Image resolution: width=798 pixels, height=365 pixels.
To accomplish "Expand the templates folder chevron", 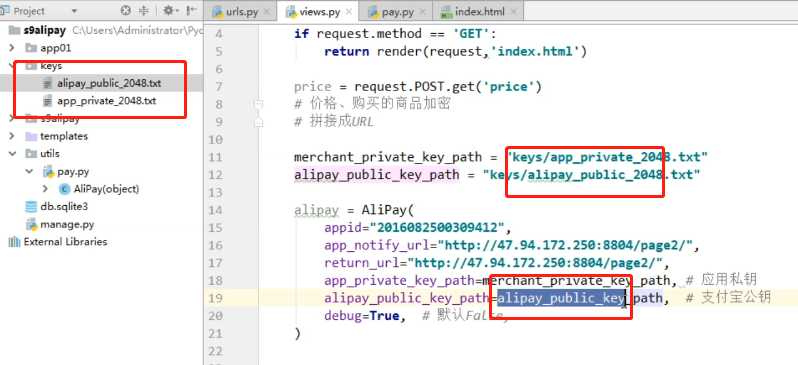I will point(12,136).
